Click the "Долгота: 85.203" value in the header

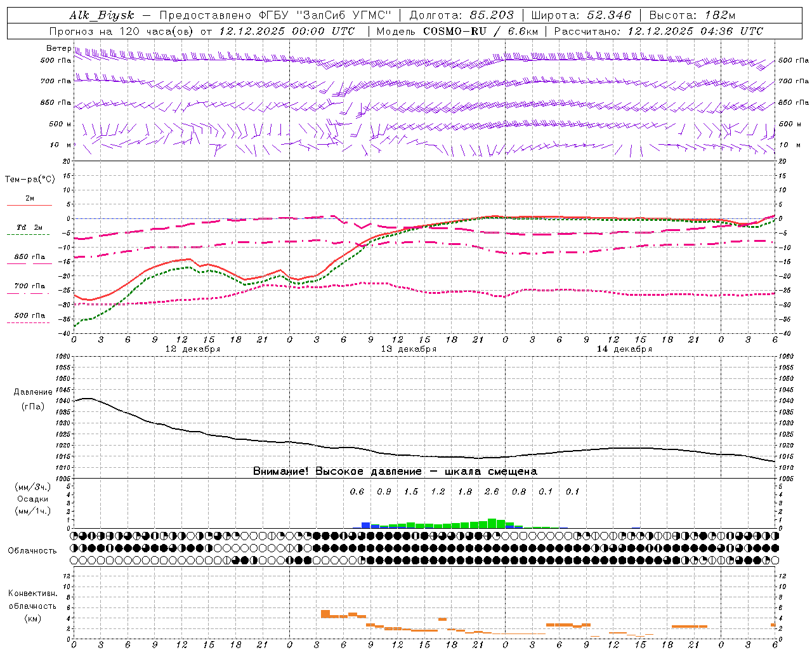click(462, 15)
